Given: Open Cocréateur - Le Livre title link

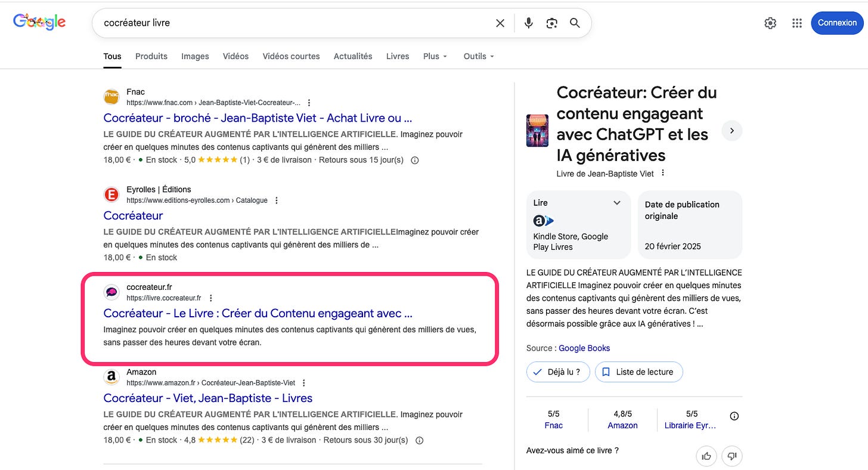Looking at the screenshot, I should point(258,313).
